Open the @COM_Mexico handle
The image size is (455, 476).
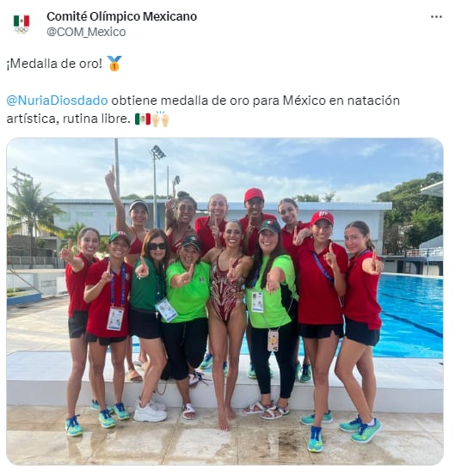click(x=86, y=32)
